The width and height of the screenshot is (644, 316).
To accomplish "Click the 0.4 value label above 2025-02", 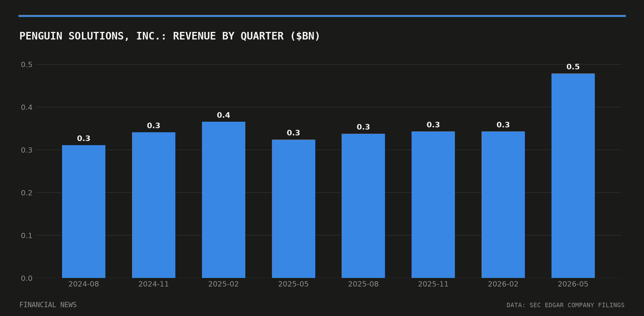I will [224, 115].
